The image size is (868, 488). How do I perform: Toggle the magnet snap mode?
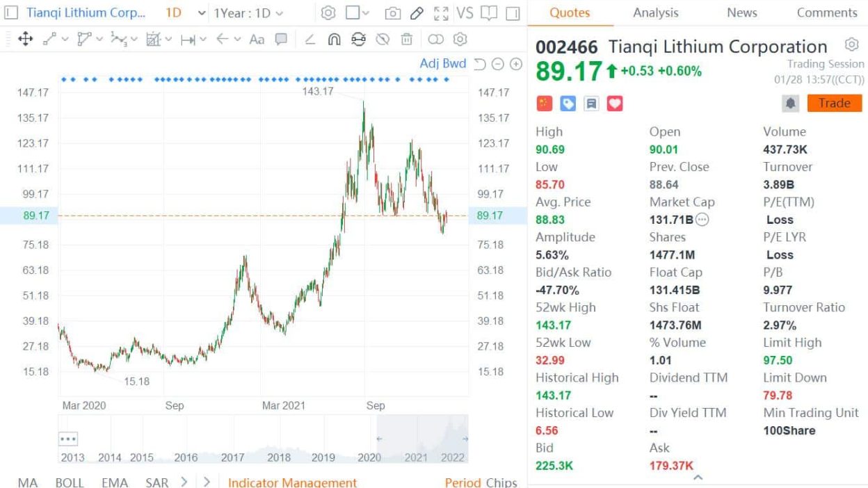(334, 40)
